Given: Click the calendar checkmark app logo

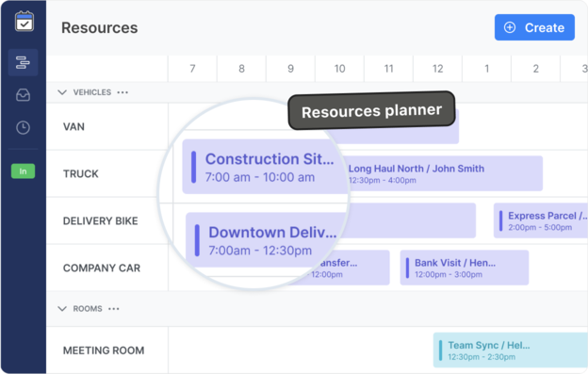Looking at the screenshot, I should [x=24, y=22].
